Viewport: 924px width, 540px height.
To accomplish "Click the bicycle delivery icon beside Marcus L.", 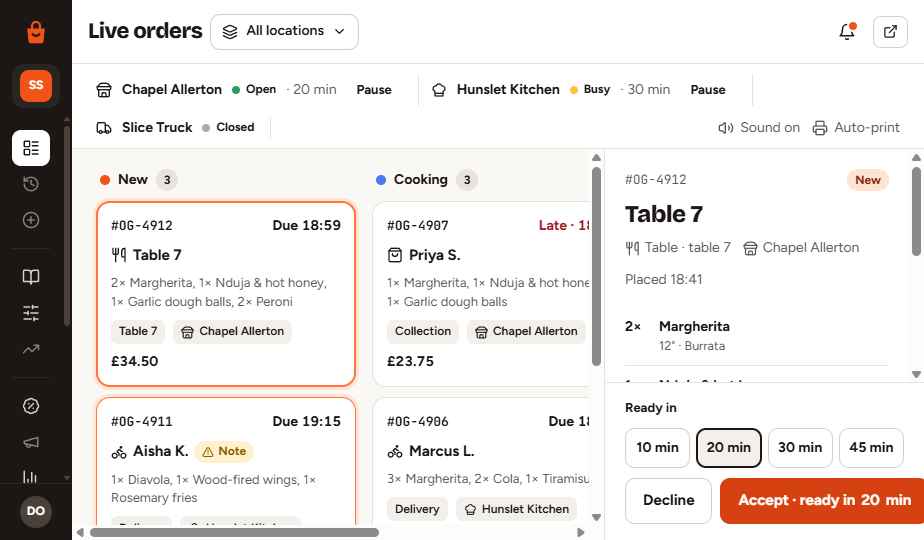I will (395, 452).
